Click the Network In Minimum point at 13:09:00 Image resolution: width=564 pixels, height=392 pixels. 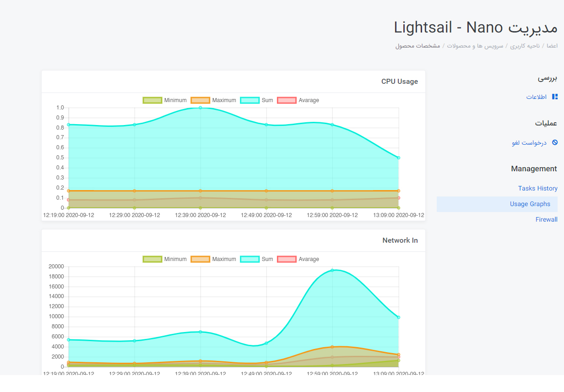[x=399, y=360]
